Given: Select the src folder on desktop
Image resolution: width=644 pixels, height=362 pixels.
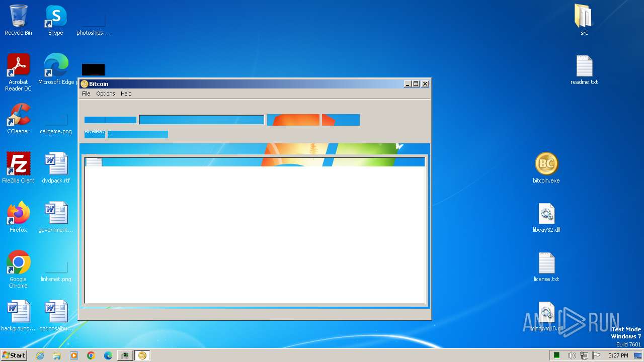Looking at the screenshot, I should tap(584, 20).
